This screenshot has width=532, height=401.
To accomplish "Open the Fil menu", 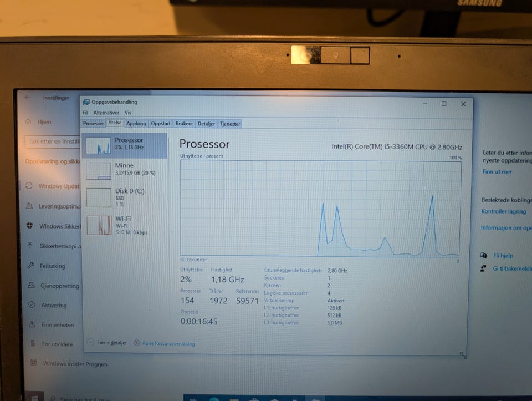I will [x=85, y=113].
